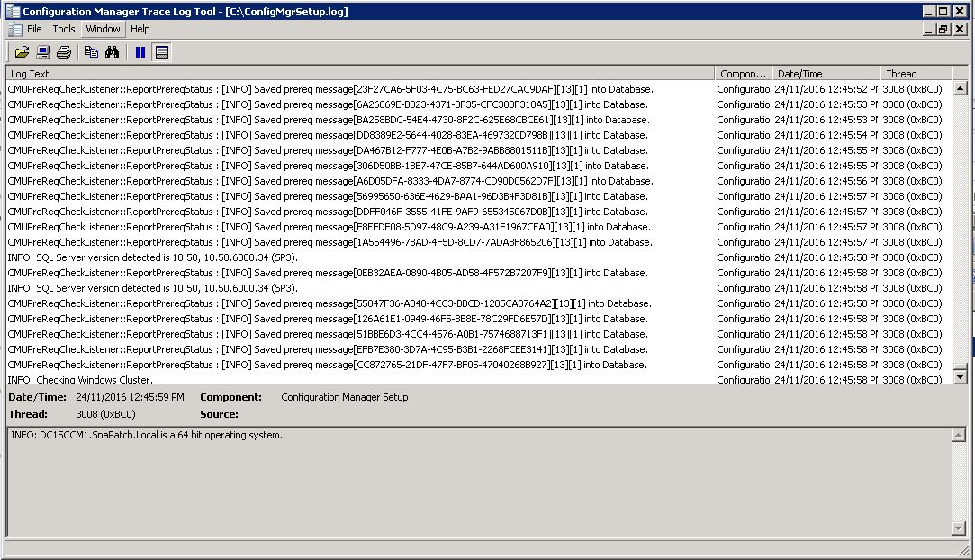Select log row with message 0EB32AEA-0890-4B05-AD58-4F572B7207F9
975x560 pixels.
pos(480,273)
